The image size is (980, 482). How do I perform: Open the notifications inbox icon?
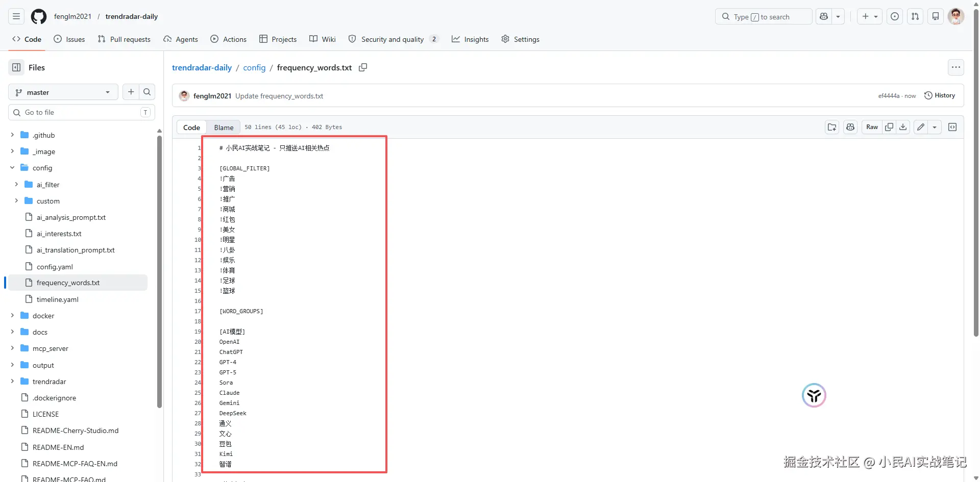936,16
